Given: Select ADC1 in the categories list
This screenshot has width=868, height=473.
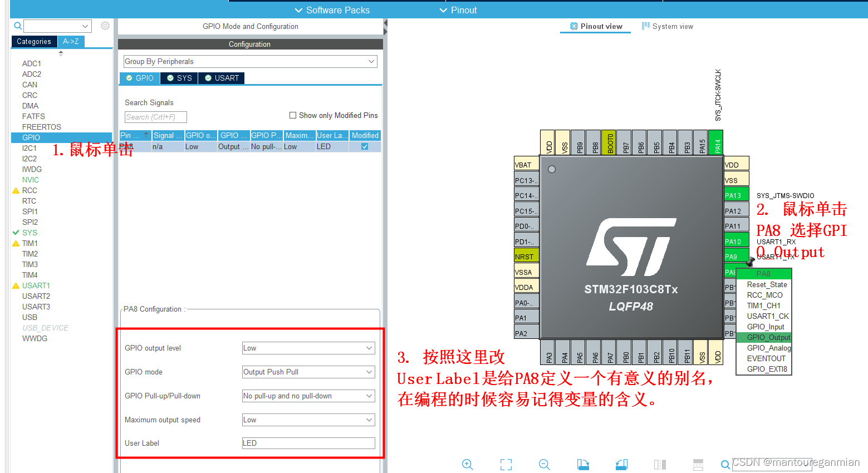Looking at the screenshot, I should [x=32, y=63].
